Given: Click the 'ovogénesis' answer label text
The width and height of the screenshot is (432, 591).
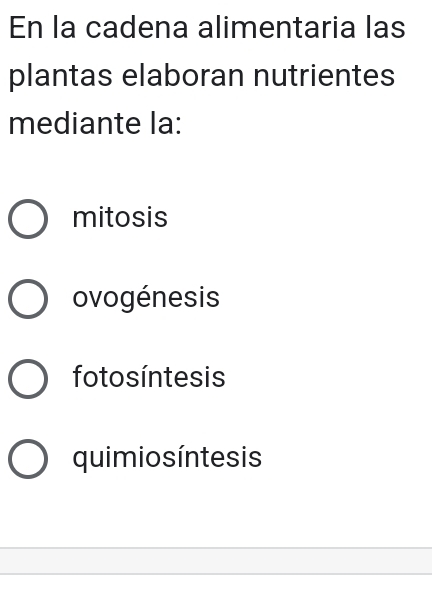Looking at the screenshot, I should (x=146, y=298).
